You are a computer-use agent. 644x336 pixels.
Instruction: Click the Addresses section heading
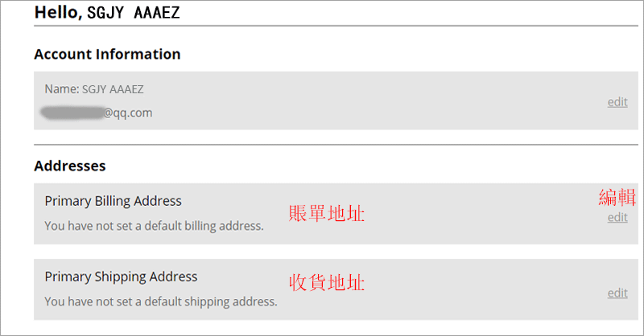tap(70, 166)
